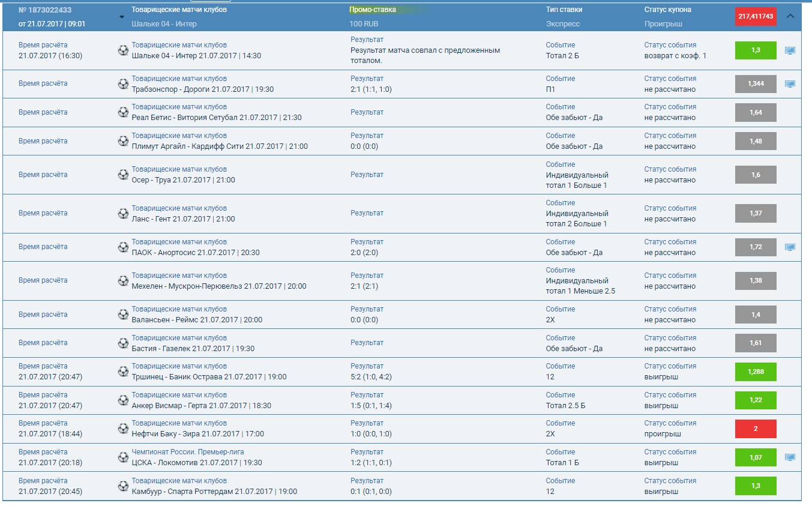Click gray 1,6 odds badge for Осер - Труа
This screenshot has height=509, width=812.
pyautogui.click(x=756, y=175)
